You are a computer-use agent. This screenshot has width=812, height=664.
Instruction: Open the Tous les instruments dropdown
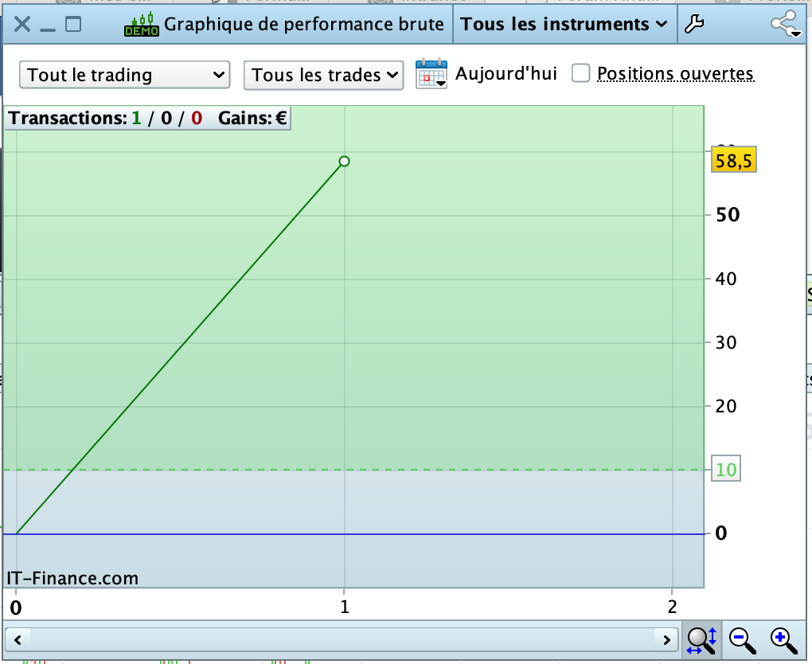564,25
